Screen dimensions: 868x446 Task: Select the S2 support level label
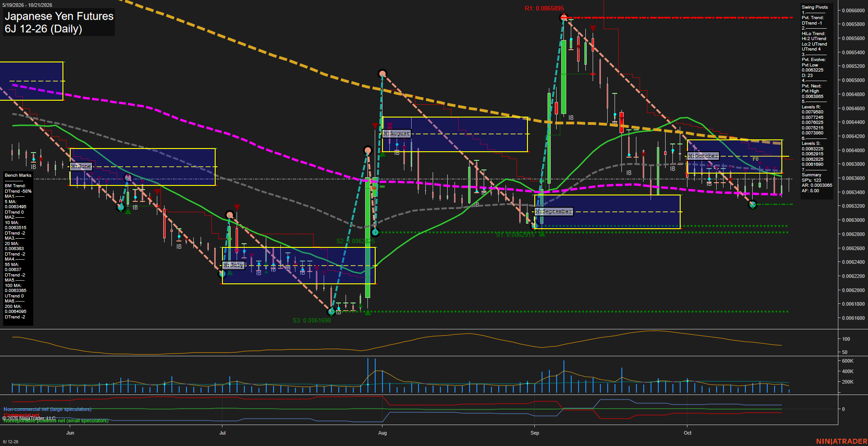(356, 241)
